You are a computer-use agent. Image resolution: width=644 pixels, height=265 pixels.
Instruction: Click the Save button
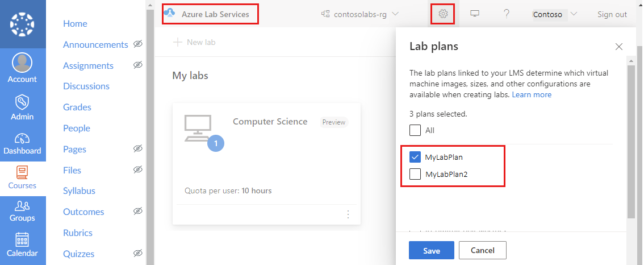(x=432, y=250)
